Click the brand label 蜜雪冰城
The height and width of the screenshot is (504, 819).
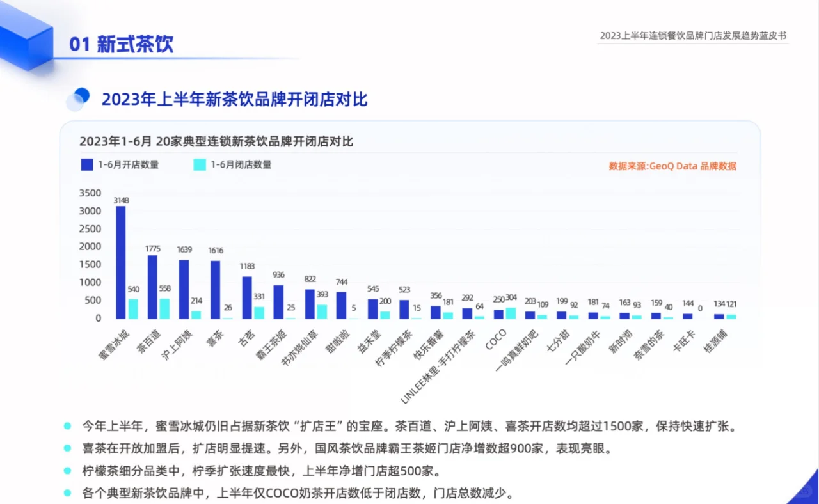113,343
